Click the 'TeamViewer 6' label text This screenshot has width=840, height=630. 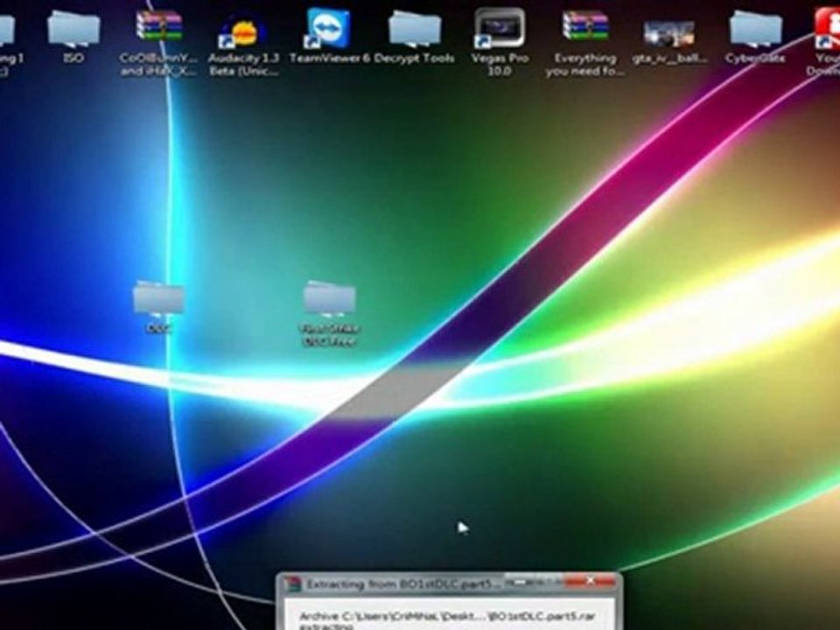pyautogui.click(x=330, y=58)
